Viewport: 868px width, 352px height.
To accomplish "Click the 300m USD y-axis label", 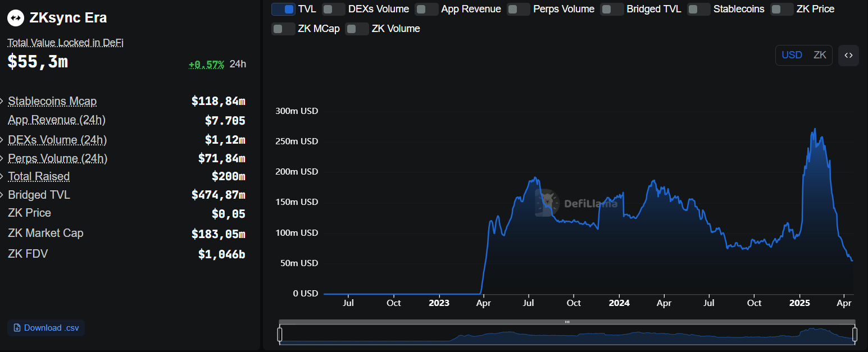I will click(x=297, y=111).
